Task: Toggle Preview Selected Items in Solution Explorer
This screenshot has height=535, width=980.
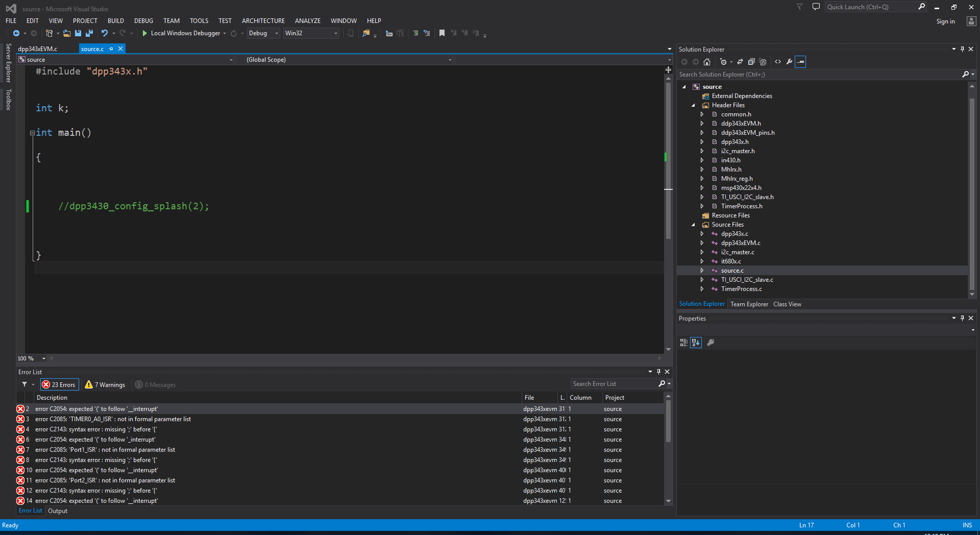Action: click(800, 62)
